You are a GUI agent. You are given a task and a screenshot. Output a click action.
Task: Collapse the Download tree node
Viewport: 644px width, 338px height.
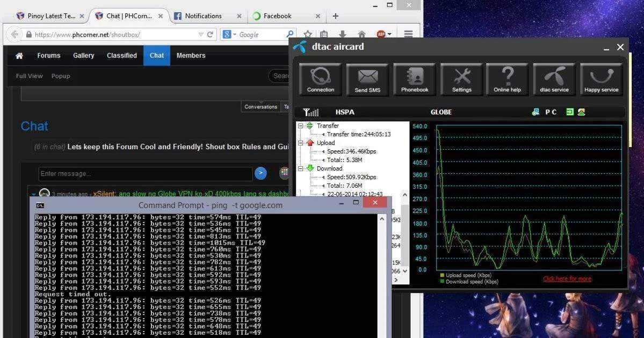tap(300, 168)
